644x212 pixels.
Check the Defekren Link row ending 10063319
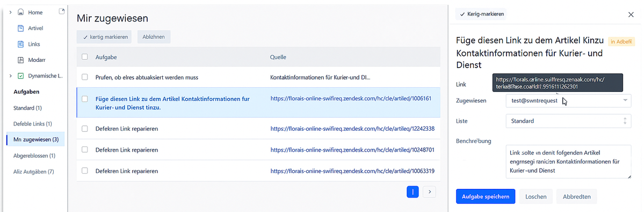pos(85,171)
